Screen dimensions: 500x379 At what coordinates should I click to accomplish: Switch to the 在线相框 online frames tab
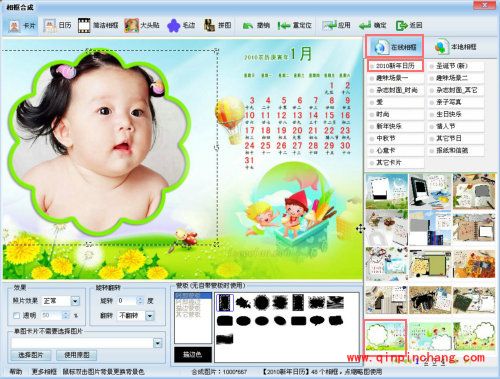pyautogui.click(x=395, y=47)
